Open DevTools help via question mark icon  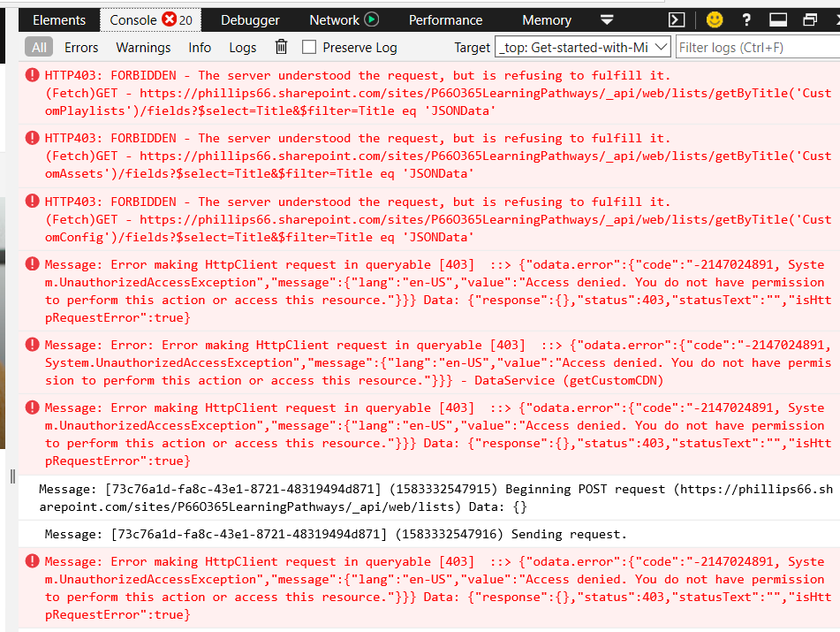(x=746, y=19)
